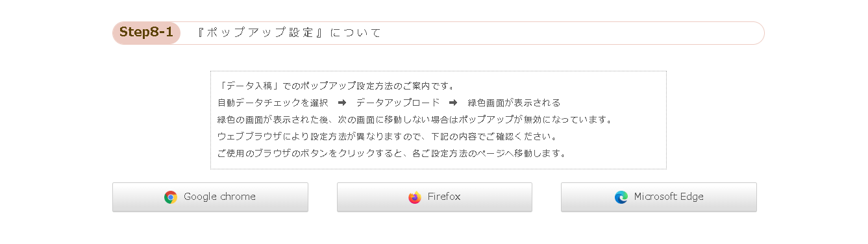Click the Microsoft Edge logo icon
This screenshot has height=244, width=868.
621,197
